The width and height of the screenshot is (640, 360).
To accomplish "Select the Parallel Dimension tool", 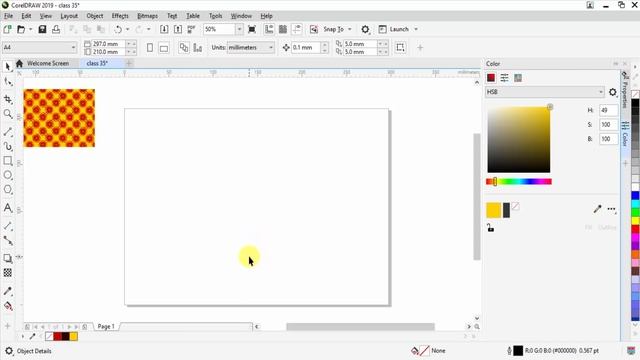I will pos(8,226).
